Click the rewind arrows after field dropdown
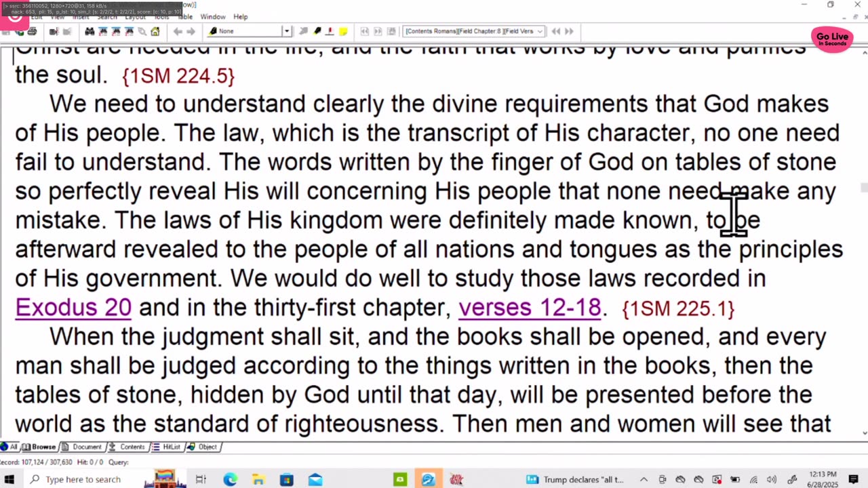This screenshot has height=488, width=868. tap(556, 31)
